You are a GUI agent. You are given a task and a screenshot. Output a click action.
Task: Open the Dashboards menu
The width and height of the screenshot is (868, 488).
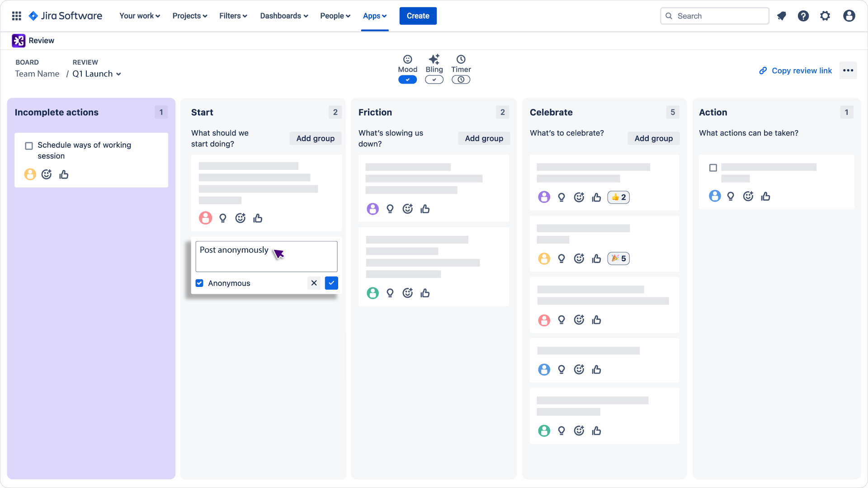coord(284,16)
